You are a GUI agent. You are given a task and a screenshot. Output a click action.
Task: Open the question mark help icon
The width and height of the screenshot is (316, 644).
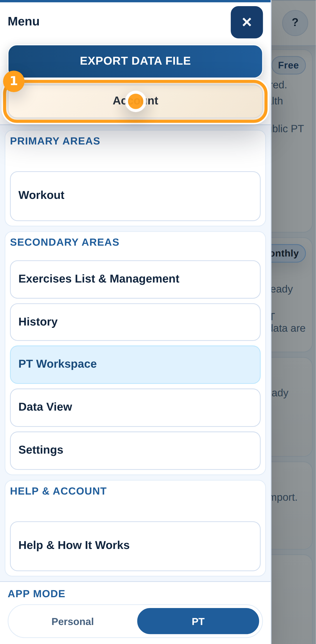[x=295, y=23]
